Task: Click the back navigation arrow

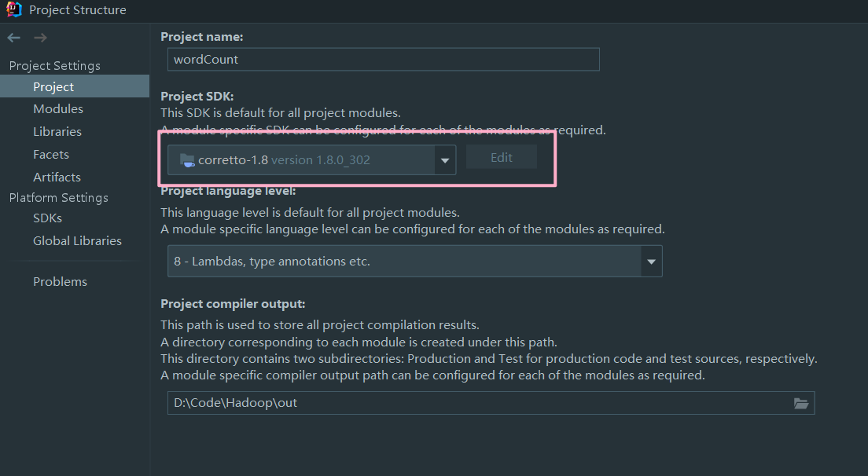Action: pyautogui.click(x=14, y=38)
